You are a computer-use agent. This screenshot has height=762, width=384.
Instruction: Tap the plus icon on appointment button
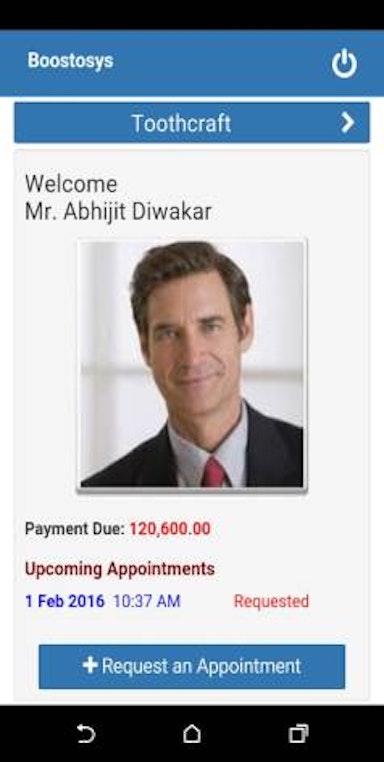[90, 665]
